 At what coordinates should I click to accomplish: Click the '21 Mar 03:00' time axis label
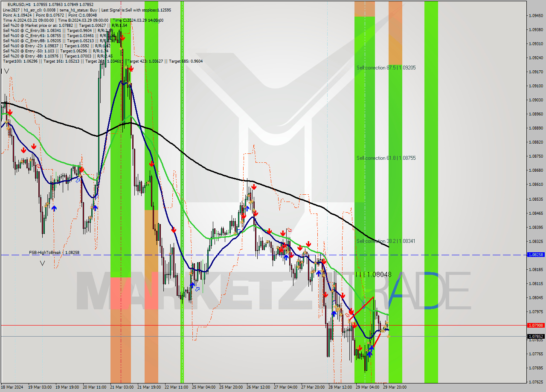click(122, 387)
